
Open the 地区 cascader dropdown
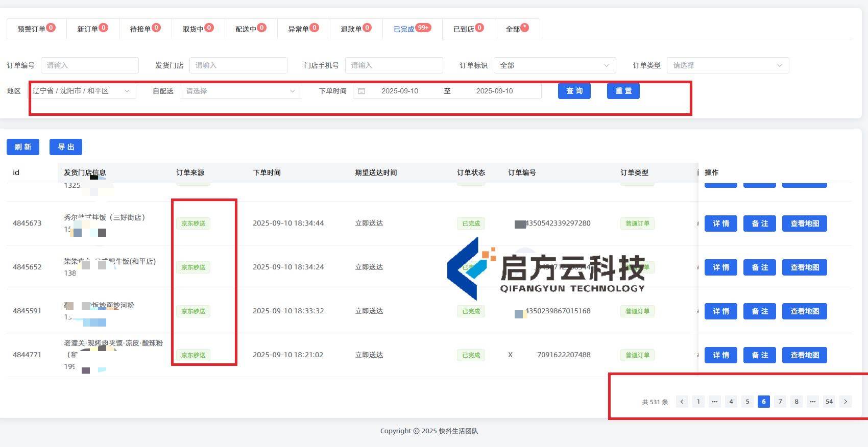(82, 91)
